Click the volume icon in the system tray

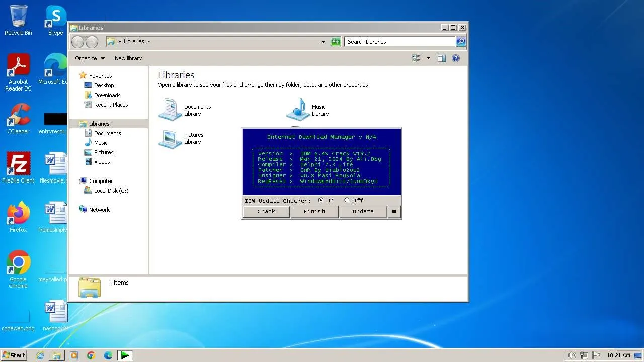[572, 355]
